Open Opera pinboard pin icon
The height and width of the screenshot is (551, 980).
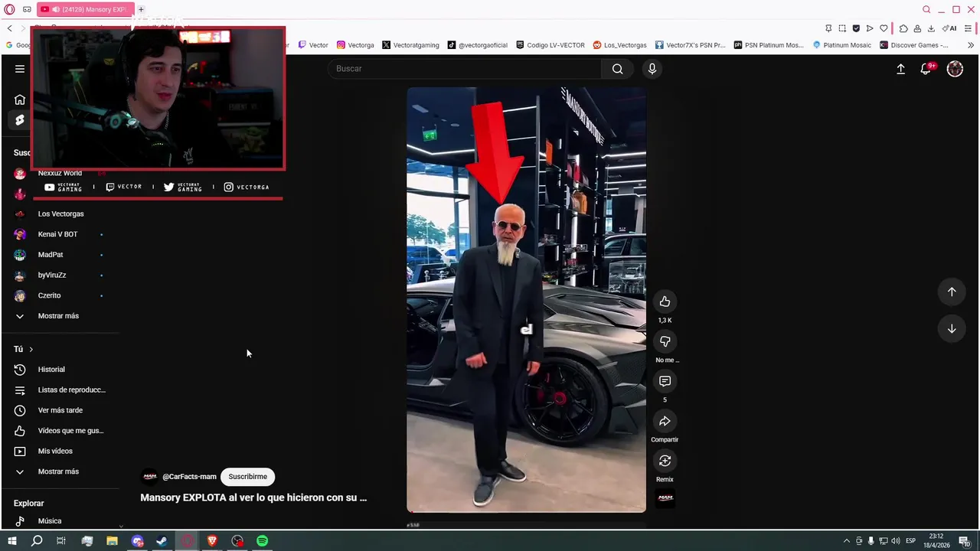pos(828,28)
